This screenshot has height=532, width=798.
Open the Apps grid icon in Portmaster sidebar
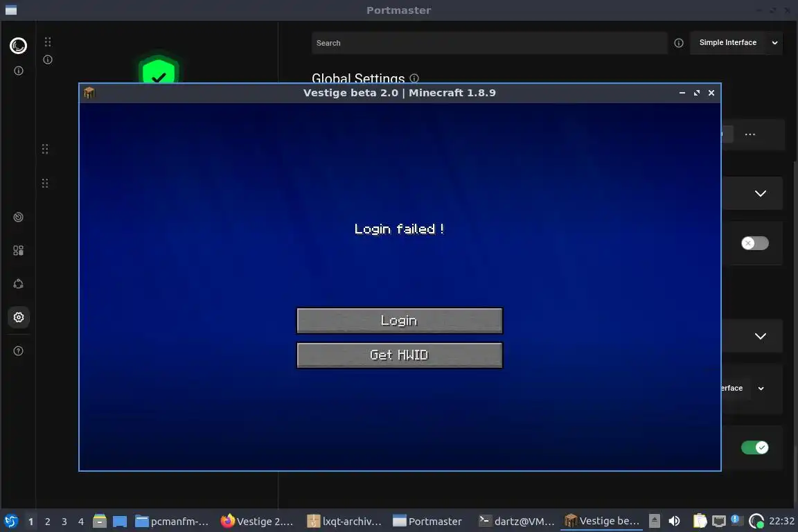pyautogui.click(x=18, y=251)
